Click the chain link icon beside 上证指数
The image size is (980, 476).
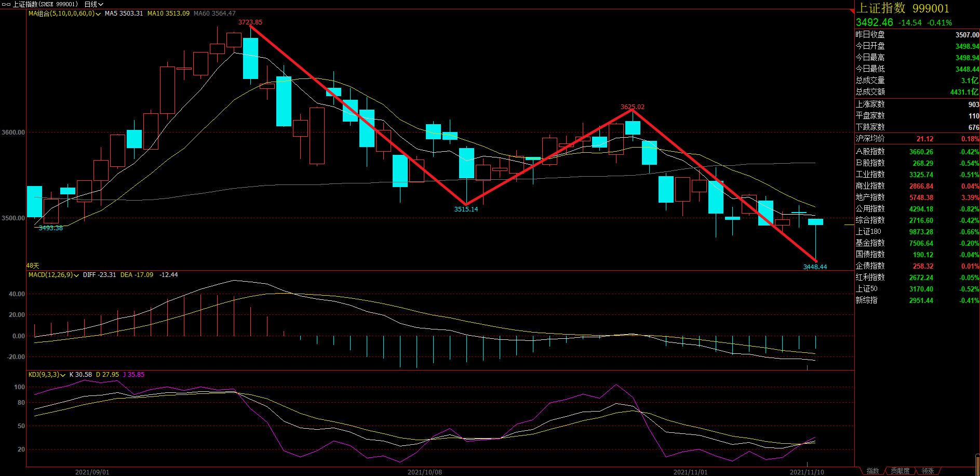(x=6, y=4)
